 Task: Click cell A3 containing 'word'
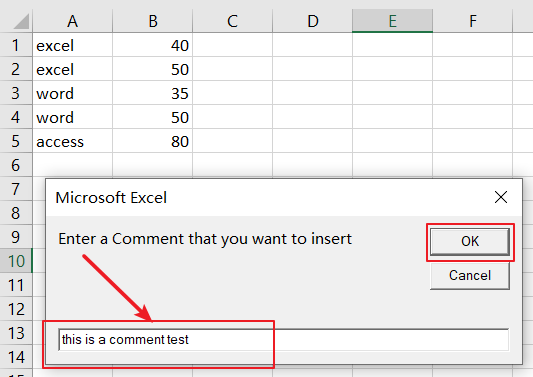72,93
